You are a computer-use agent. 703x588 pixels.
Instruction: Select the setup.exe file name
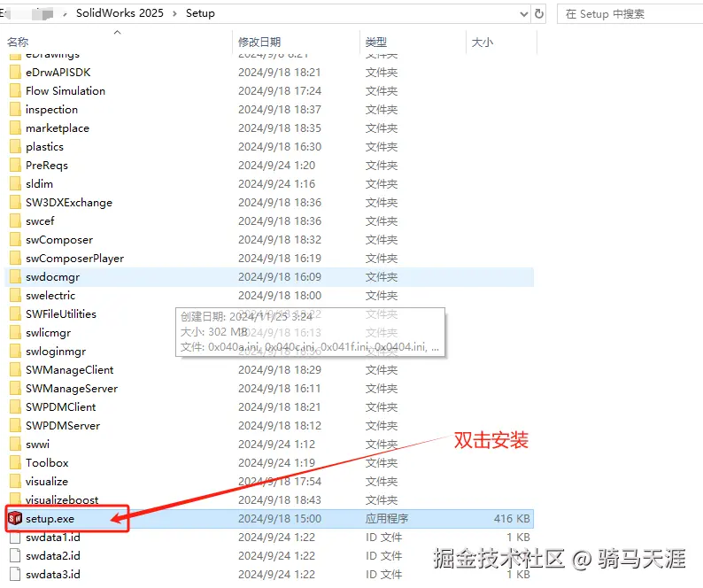pos(50,519)
